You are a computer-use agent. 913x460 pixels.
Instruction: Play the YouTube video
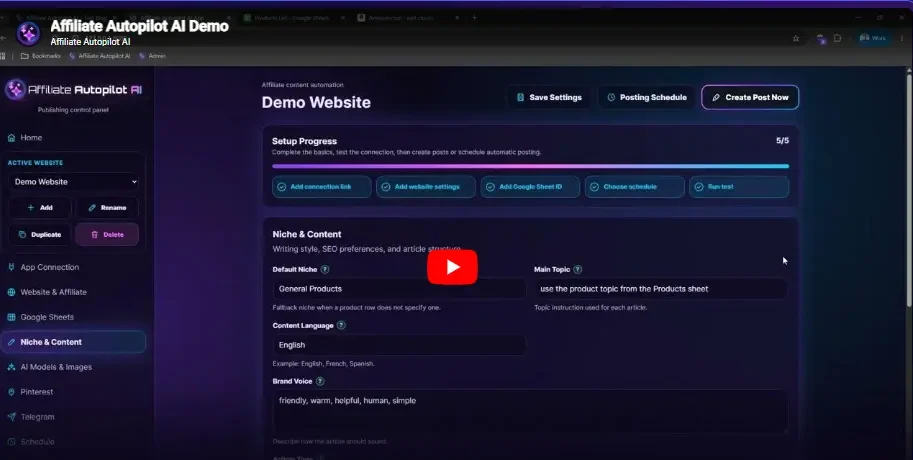click(452, 267)
